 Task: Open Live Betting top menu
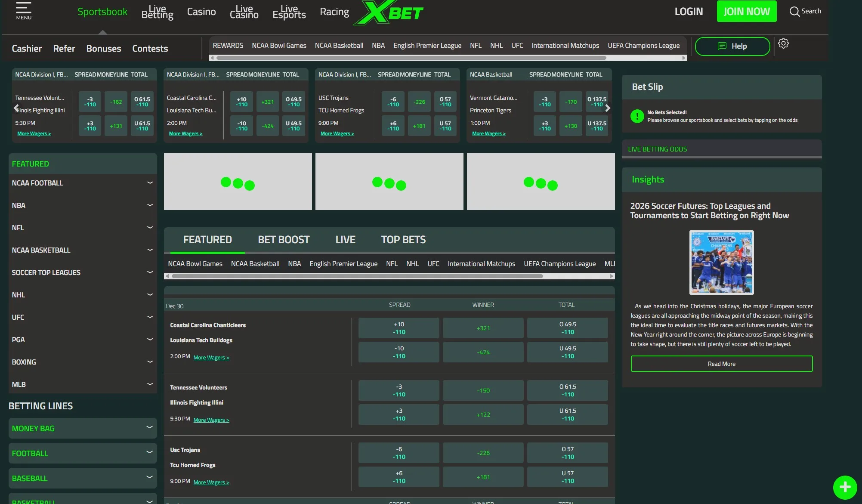[x=158, y=12]
